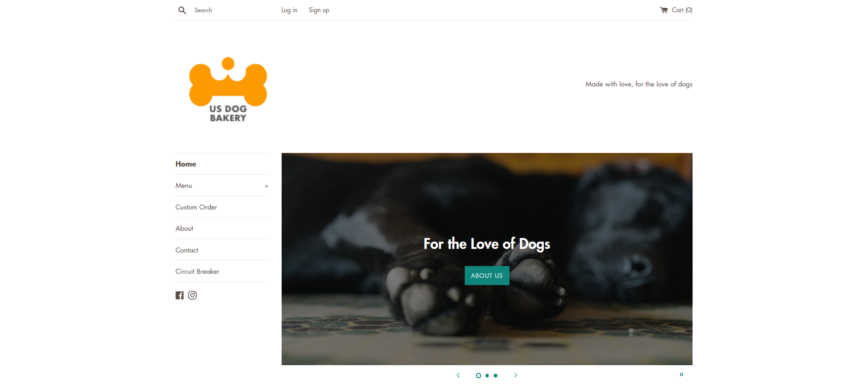The height and width of the screenshot is (386, 868).
Task: Go to previous slide arrow
Action: click(458, 376)
